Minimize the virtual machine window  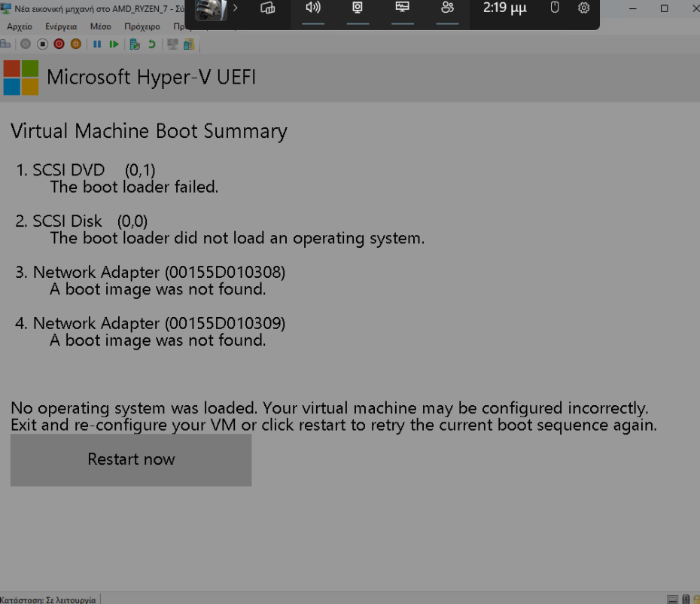point(632,8)
